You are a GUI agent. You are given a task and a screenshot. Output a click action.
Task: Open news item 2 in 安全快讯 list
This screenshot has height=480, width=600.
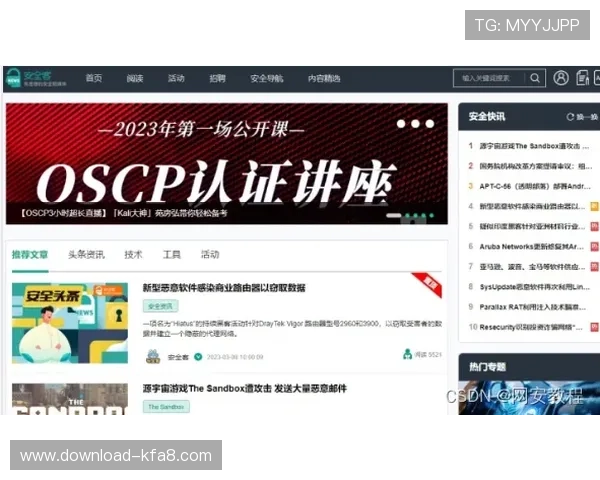click(535, 166)
